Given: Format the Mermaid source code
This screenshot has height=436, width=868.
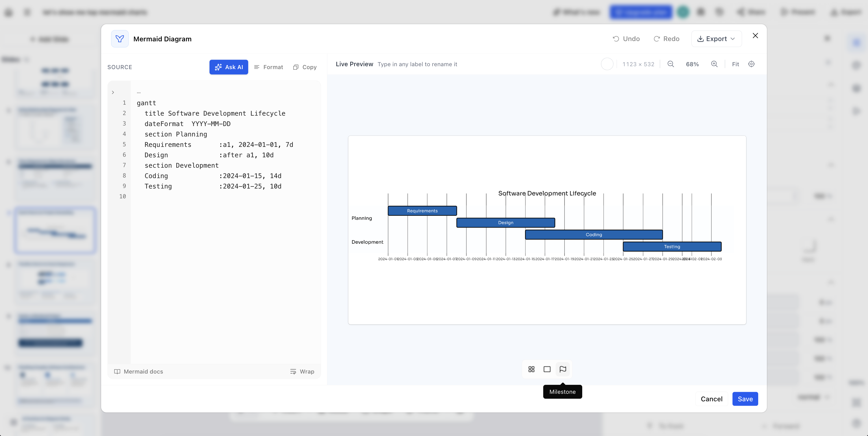Looking at the screenshot, I should 268,67.
